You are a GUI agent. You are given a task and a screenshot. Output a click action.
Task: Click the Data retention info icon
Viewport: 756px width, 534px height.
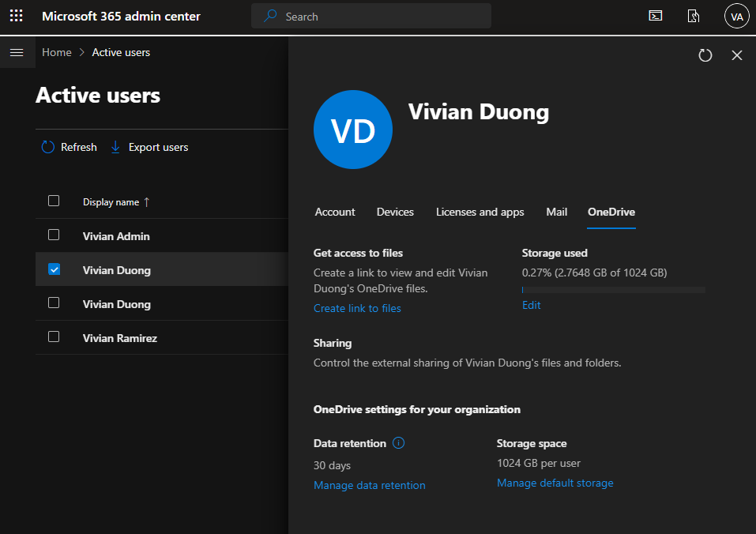click(398, 442)
